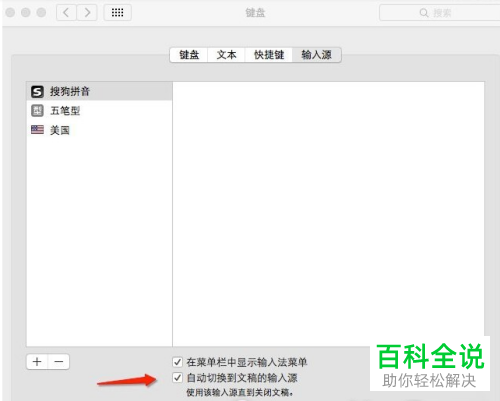
Task: Toggle 在菜单栏中显示输入法菜单 checkbox
Action: tap(178, 362)
